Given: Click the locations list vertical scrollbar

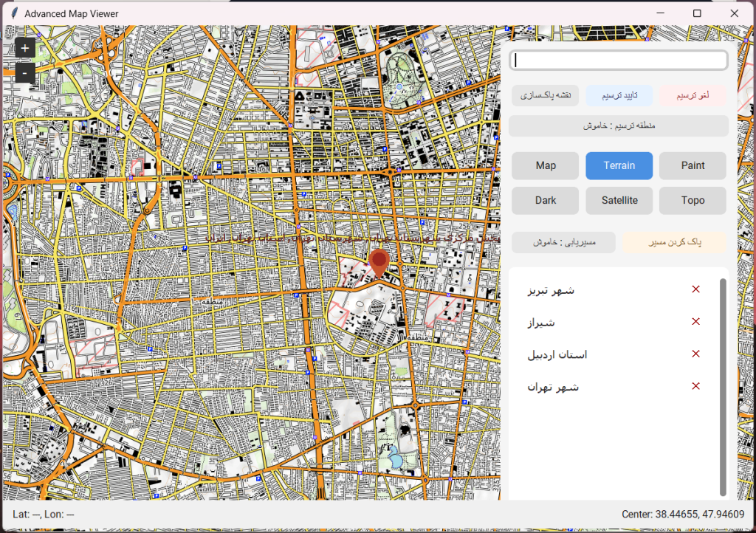Looking at the screenshot, I should pyautogui.click(x=723, y=387).
